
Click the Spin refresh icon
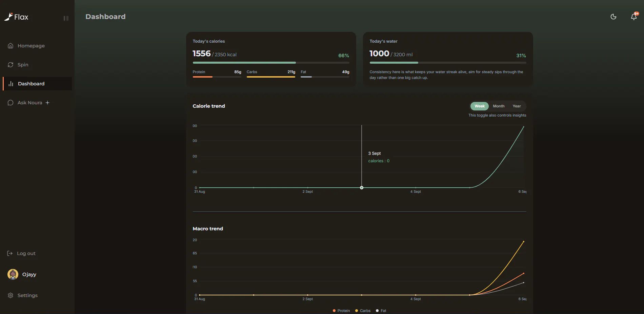pos(11,65)
